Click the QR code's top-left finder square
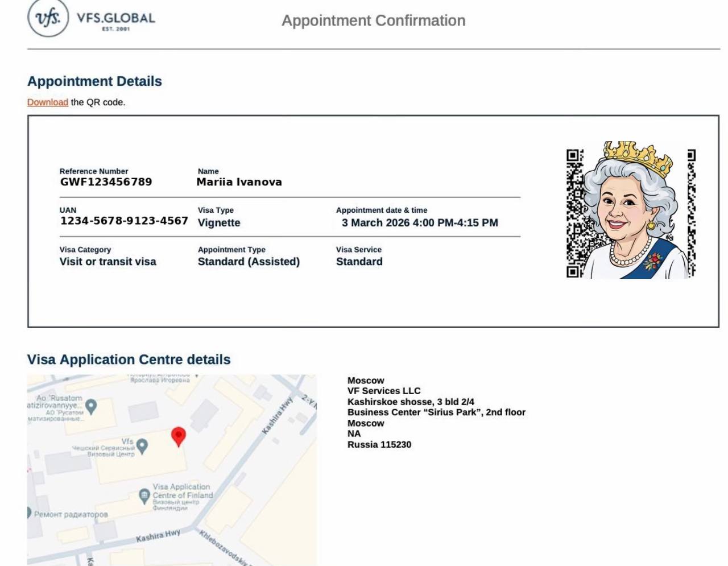Viewport: 728px width, 566px height. (x=573, y=155)
